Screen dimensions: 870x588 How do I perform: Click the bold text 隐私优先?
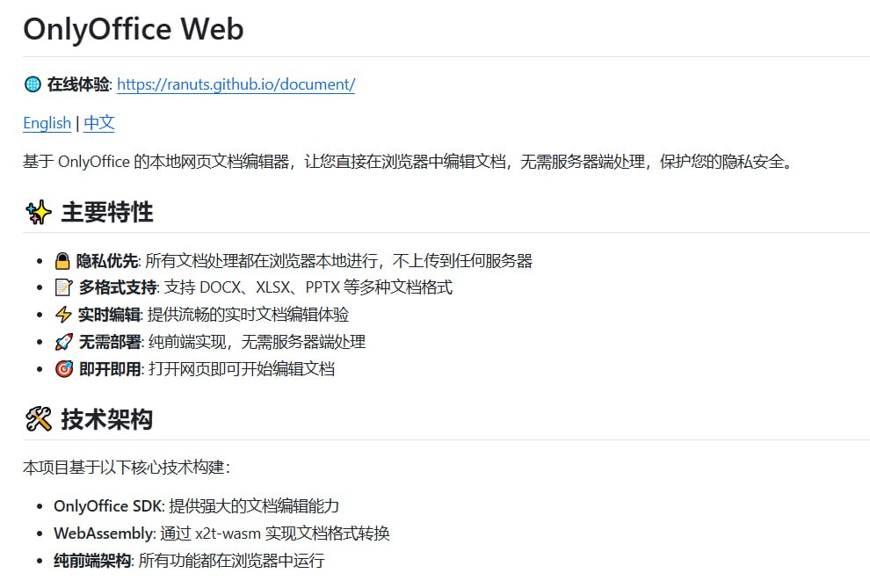click(107, 261)
